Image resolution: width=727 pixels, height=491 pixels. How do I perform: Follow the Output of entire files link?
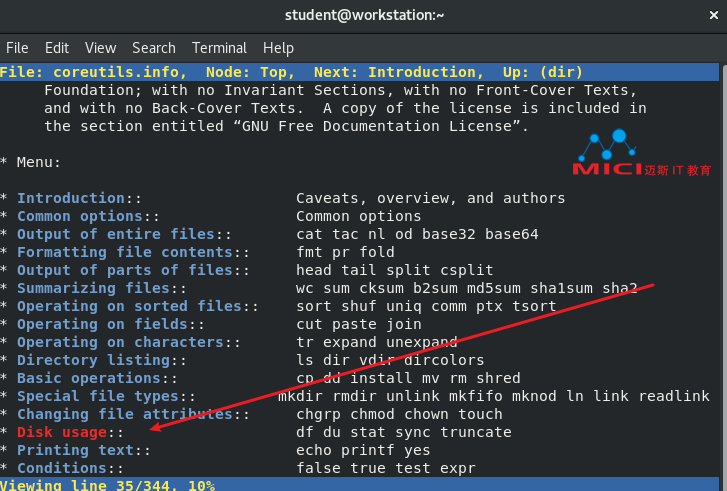coord(116,235)
